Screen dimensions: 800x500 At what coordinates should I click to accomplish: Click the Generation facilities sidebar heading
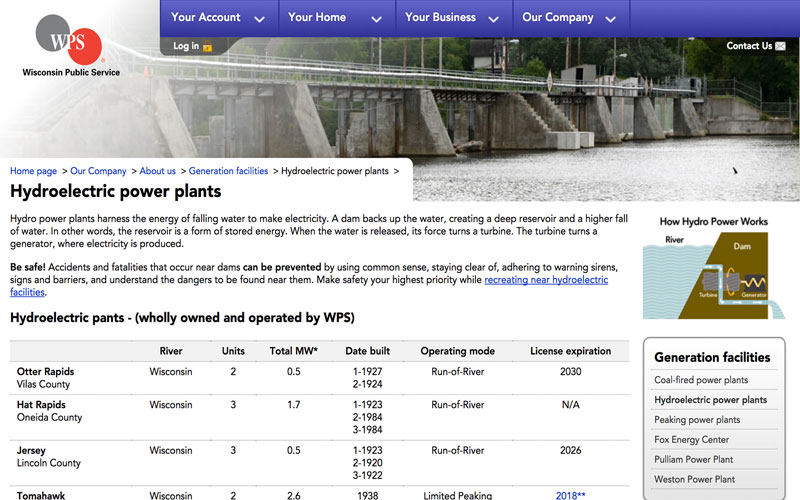pyautogui.click(x=712, y=357)
